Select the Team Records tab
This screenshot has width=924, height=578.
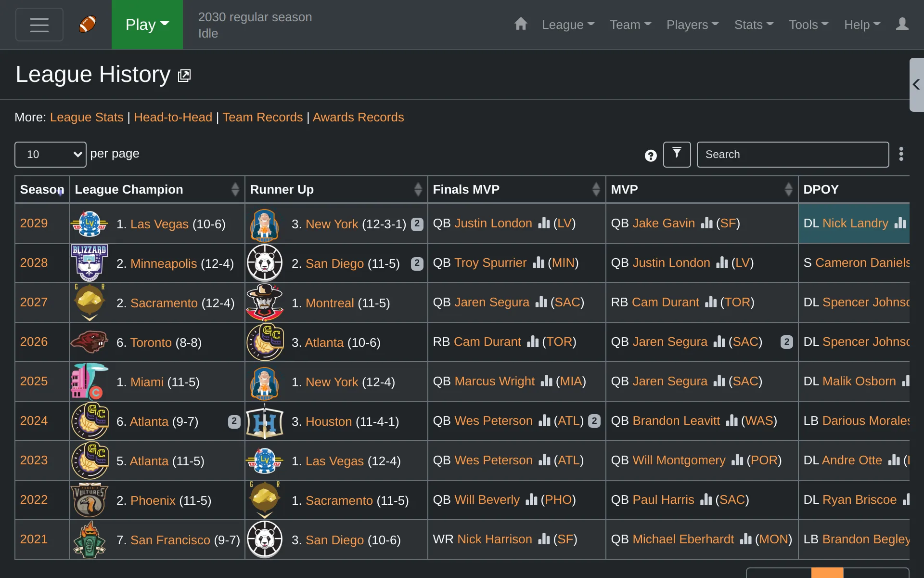click(263, 117)
